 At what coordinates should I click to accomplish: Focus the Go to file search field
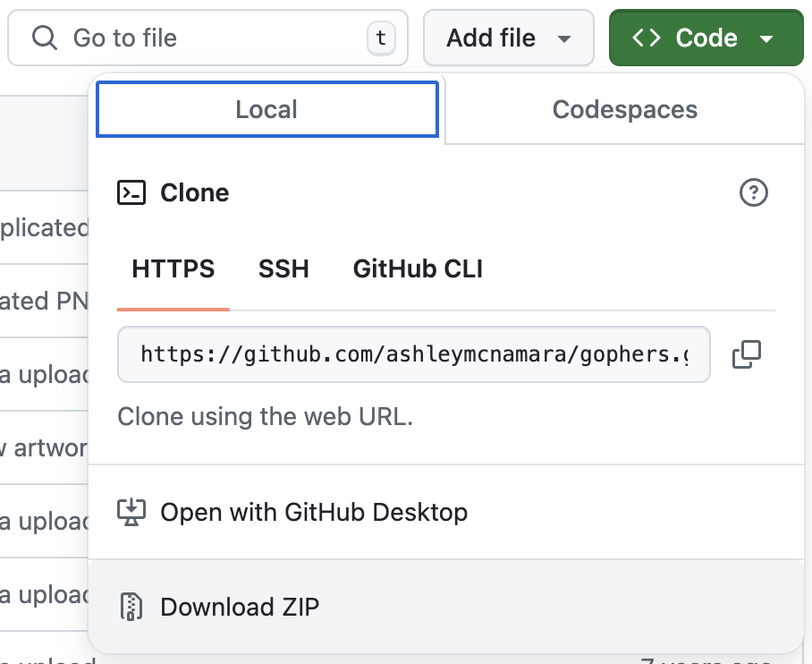point(207,38)
